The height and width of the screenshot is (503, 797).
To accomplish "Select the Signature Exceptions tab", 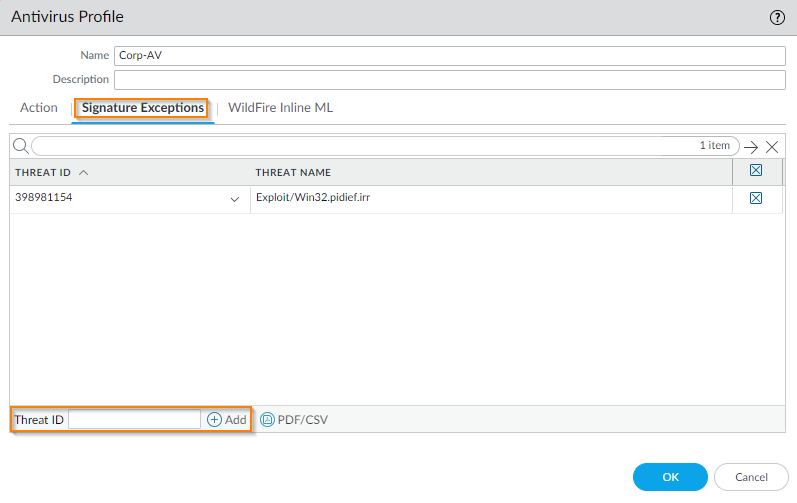I will coord(143,107).
